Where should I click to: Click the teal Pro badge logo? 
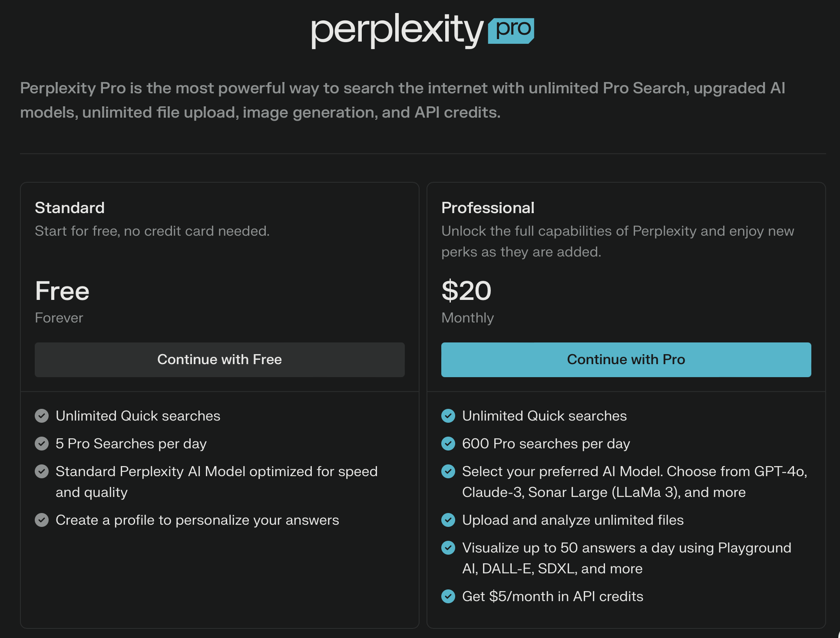(x=511, y=30)
